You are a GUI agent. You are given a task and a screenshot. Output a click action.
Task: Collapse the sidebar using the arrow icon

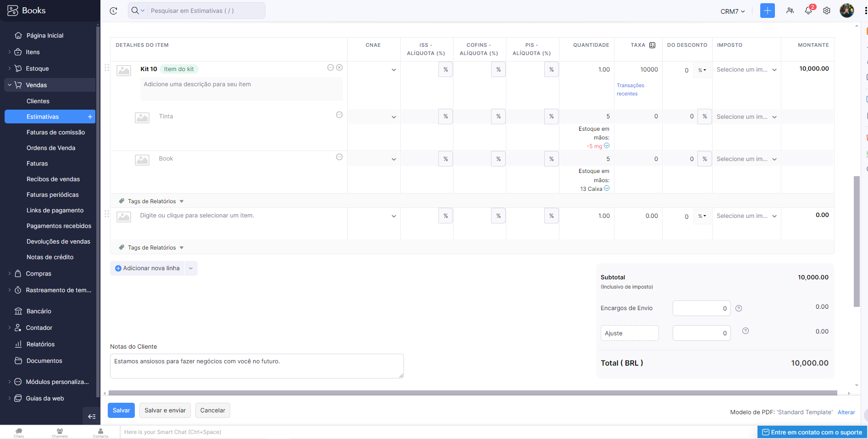[92, 417]
